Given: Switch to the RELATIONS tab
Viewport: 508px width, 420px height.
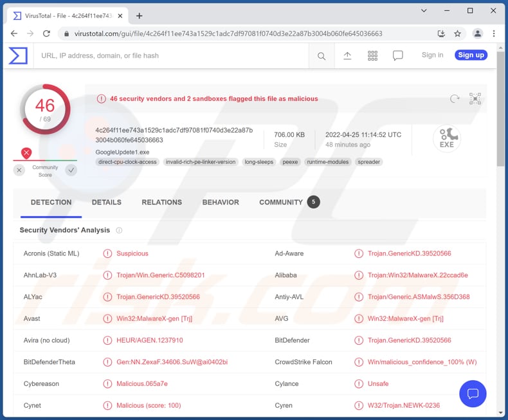Looking at the screenshot, I should pyautogui.click(x=161, y=202).
